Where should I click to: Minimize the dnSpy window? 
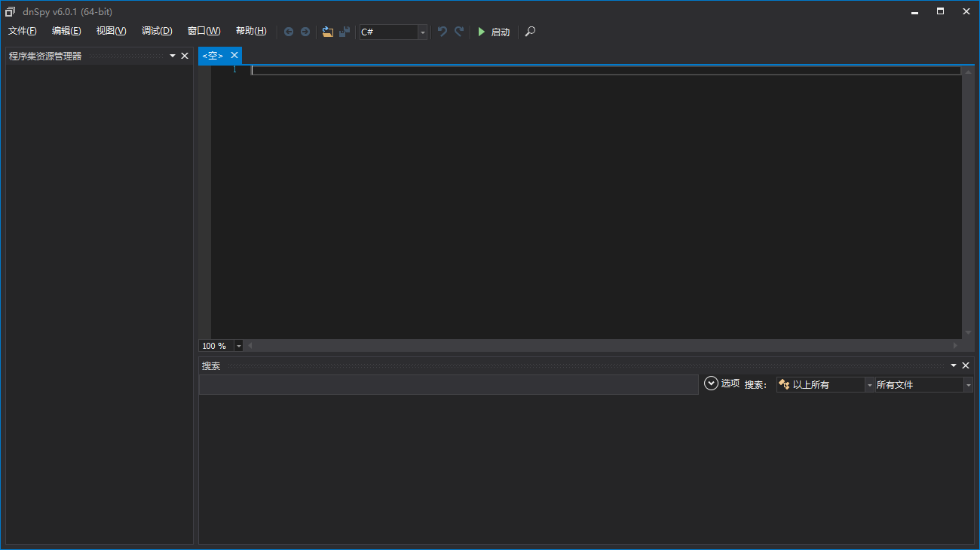click(x=914, y=11)
